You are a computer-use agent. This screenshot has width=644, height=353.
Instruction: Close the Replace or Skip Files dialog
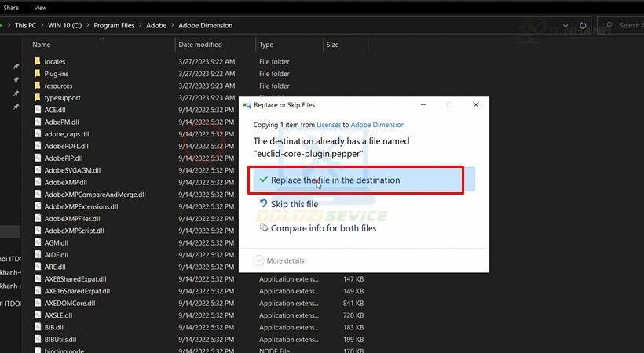click(x=476, y=104)
